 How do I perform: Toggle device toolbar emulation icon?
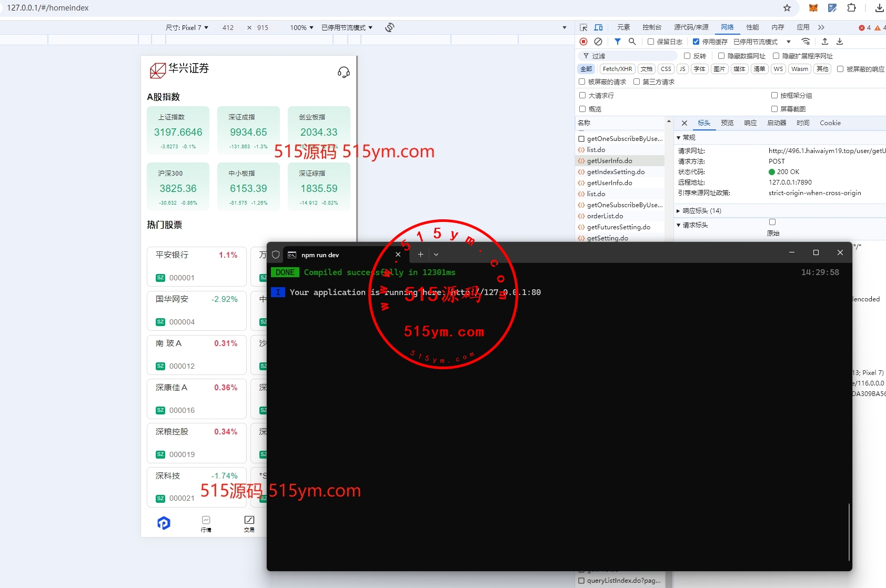pyautogui.click(x=598, y=27)
